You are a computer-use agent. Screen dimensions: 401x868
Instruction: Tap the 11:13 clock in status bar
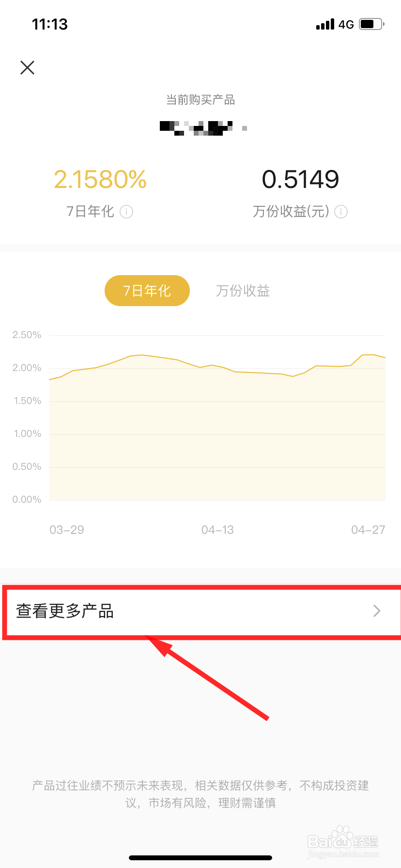50,24
